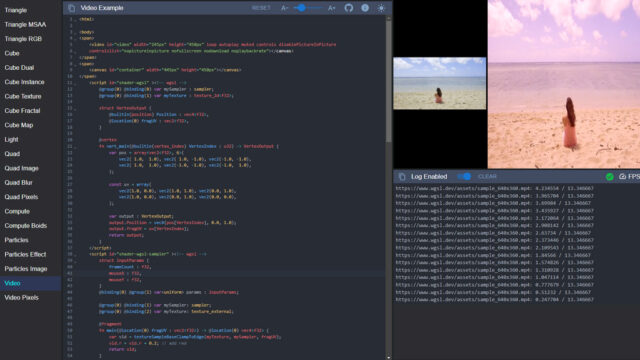Collapse the body tag fold arrow on line 3

click(x=75, y=32)
